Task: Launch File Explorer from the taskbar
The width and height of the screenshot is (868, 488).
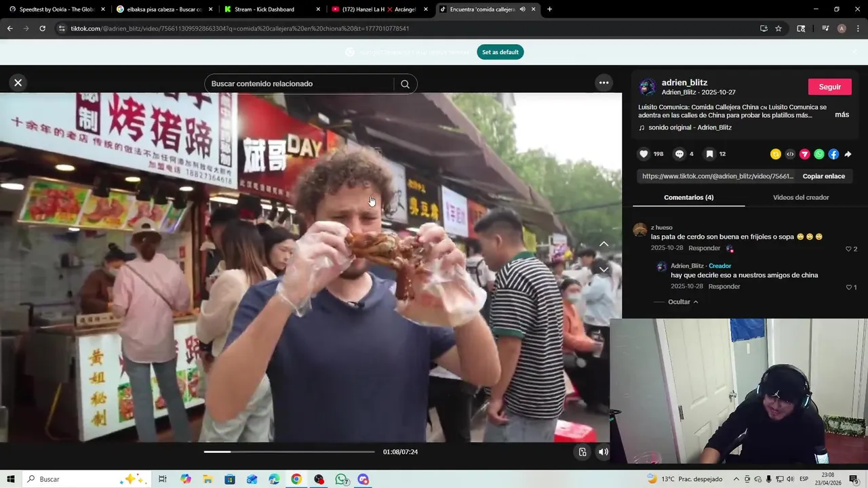Action: 208,479
